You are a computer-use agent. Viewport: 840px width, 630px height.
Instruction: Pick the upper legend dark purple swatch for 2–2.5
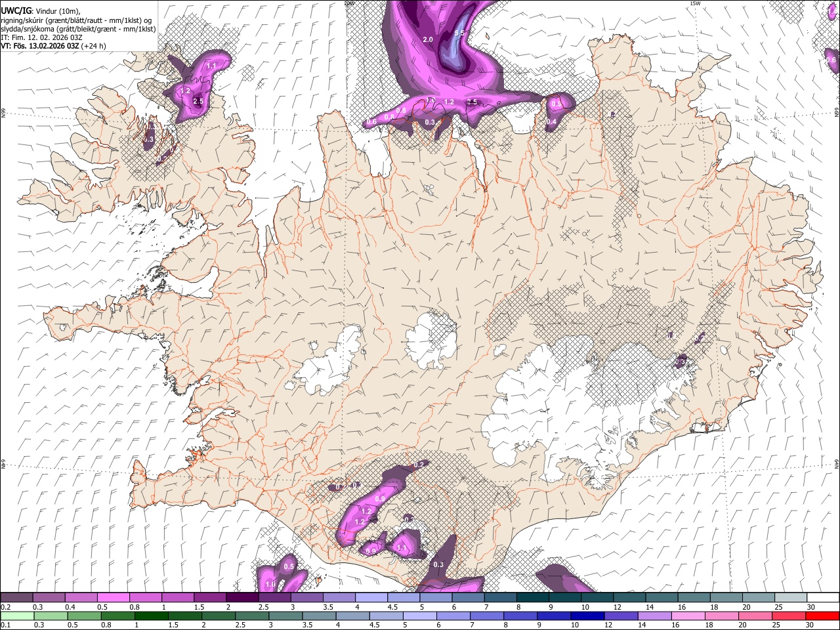[242, 598]
